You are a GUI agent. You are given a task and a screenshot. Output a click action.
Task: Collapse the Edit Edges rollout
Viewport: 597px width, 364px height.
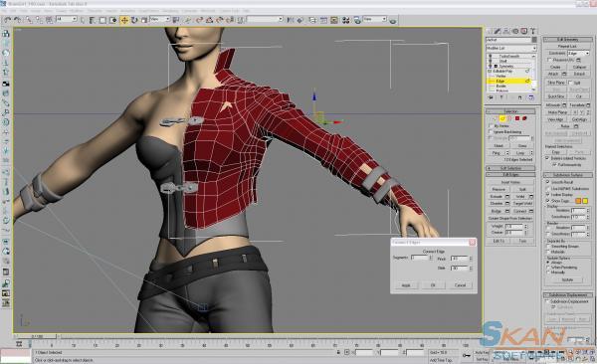coord(510,175)
